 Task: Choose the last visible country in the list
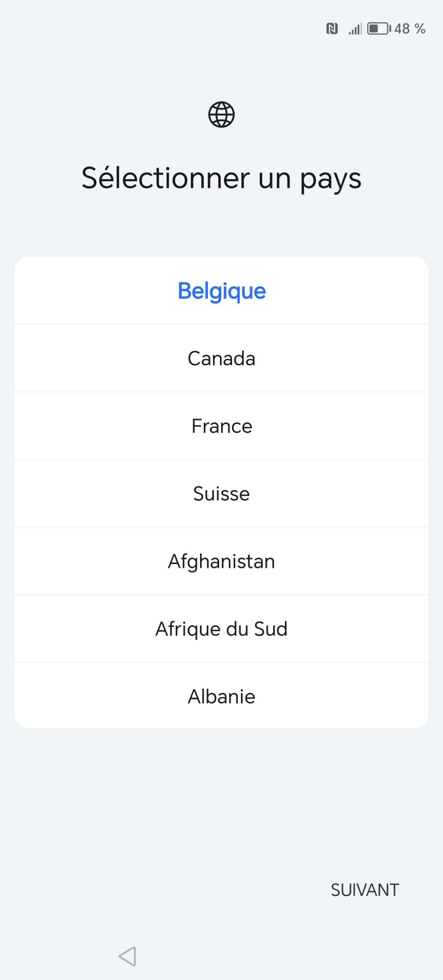click(221, 696)
